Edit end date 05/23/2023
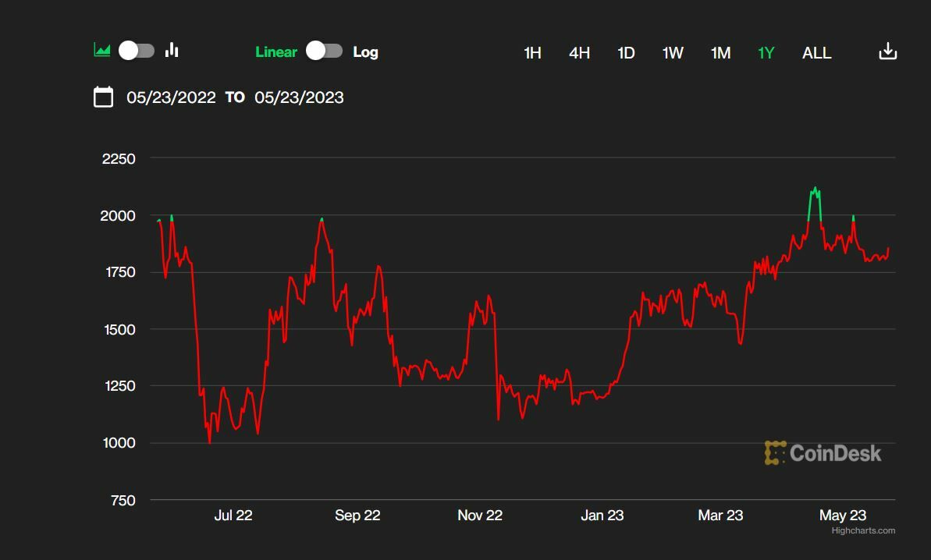Image resolution: width=931 pixels, height=560 pixels. pyautogui.click(x=299, y=97)
